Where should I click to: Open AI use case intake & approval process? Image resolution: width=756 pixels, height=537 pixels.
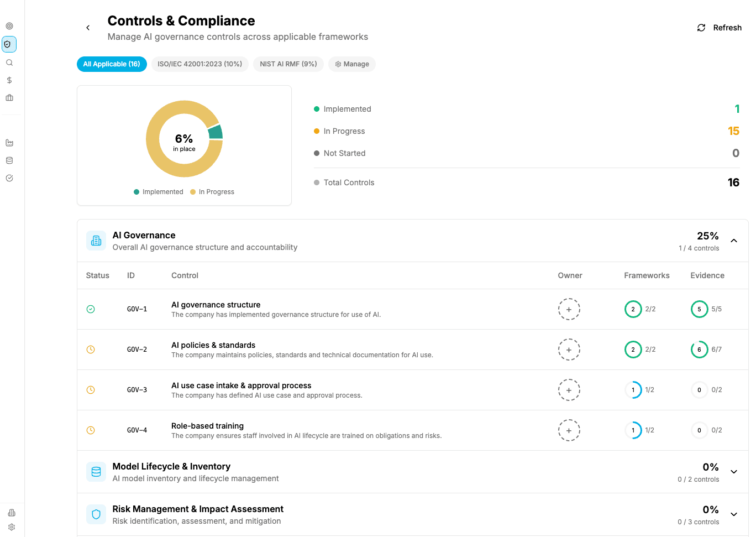coord(241,385)
